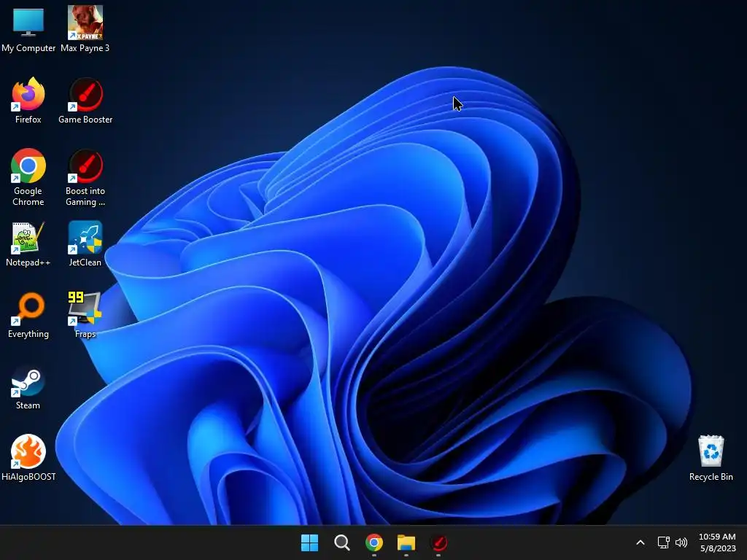The image size is (747, 560).
Task: Open network status in system tray
Action: 663,542
